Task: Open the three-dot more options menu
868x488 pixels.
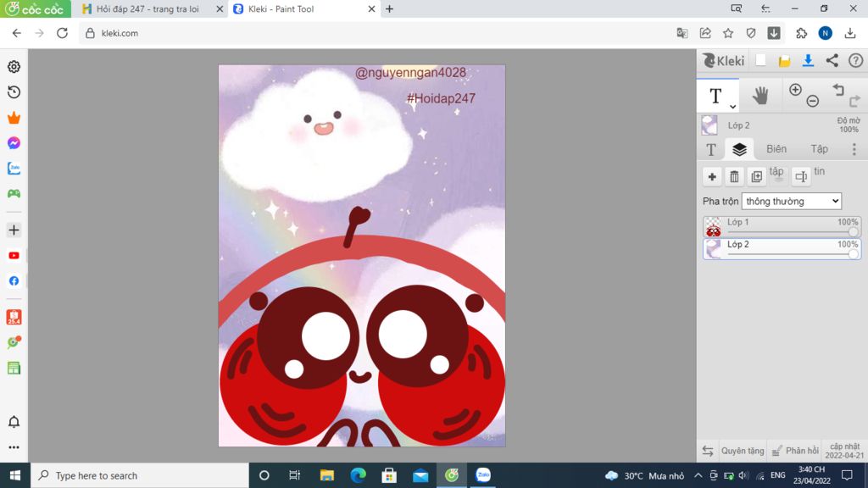Action: coord(854,149)
